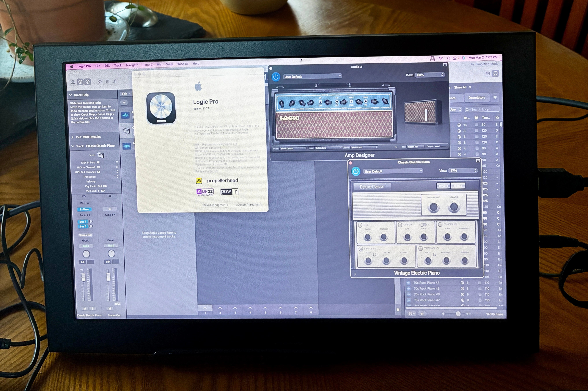The image size is (588, 391).
Task: Toggle Amp Designer power button
Action: click(276, 77)
